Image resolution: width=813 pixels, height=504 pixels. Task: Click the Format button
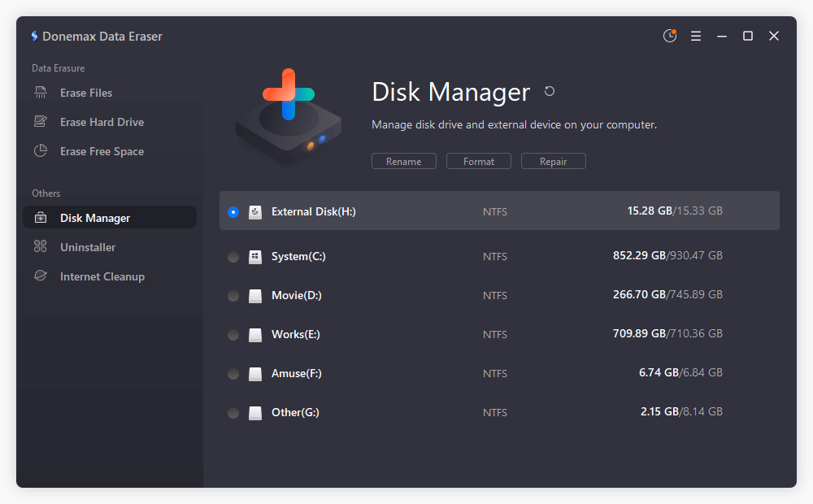pos(479,161)
